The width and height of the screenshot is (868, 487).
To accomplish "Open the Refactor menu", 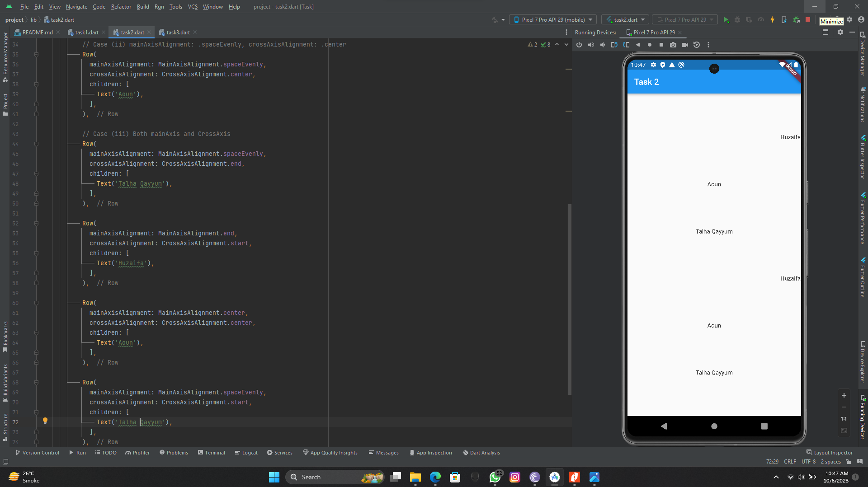I will pos(121,7).
